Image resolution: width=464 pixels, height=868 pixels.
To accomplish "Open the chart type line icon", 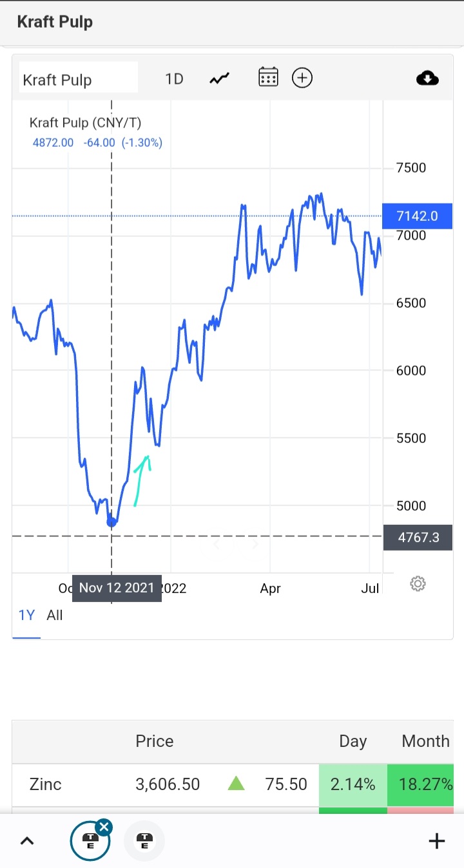I will point(219,79).
